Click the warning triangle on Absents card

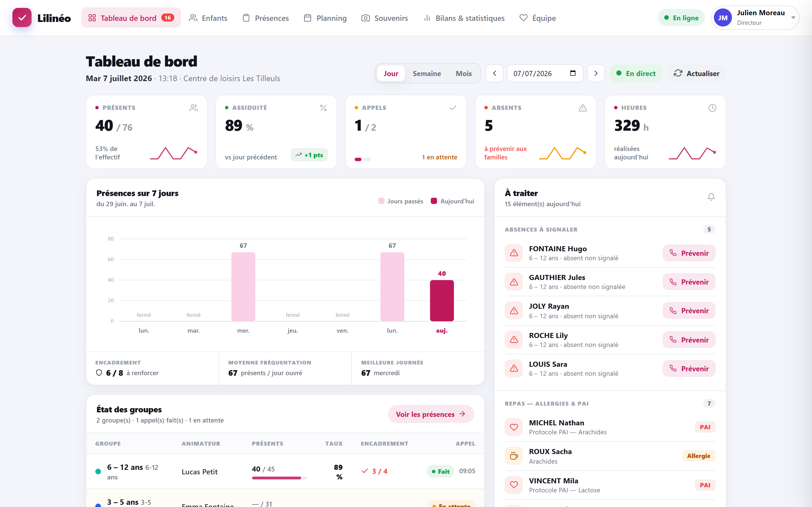(582, 108)
